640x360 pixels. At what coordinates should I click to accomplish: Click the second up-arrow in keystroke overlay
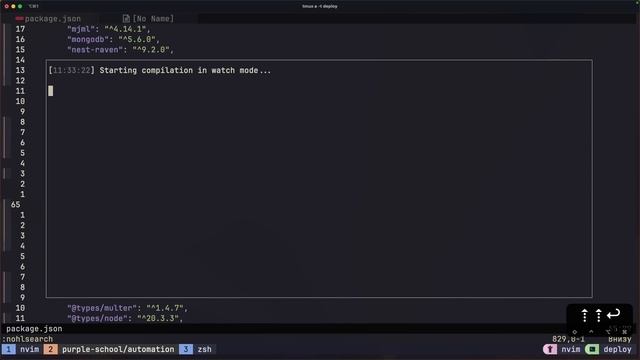(x=599, y=315)
